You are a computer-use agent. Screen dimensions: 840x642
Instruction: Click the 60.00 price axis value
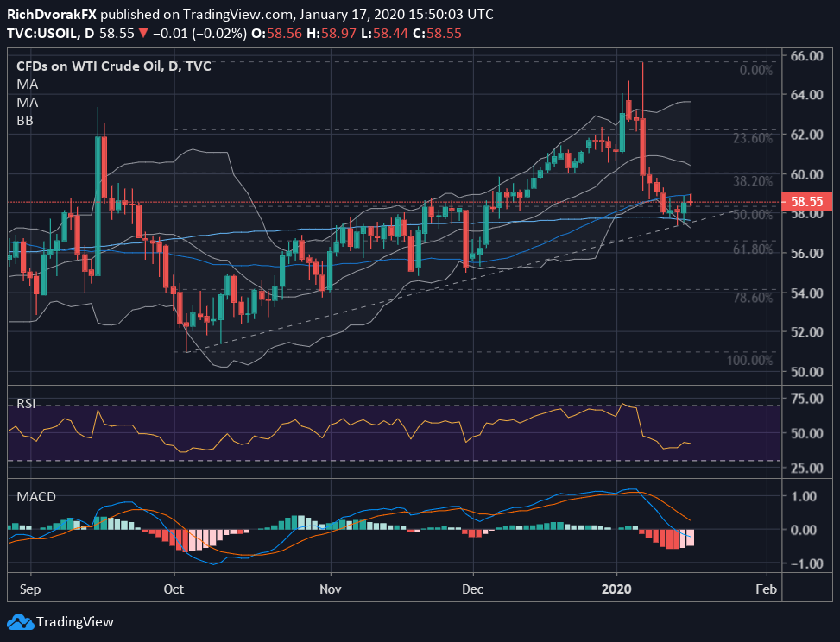point(807,174)
